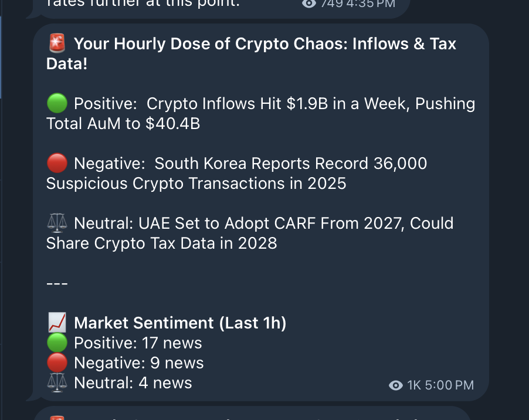Viewport: 529px width, 420px height.
Task: Click the eye icon beside 749 views
Action: pos(309,4)
